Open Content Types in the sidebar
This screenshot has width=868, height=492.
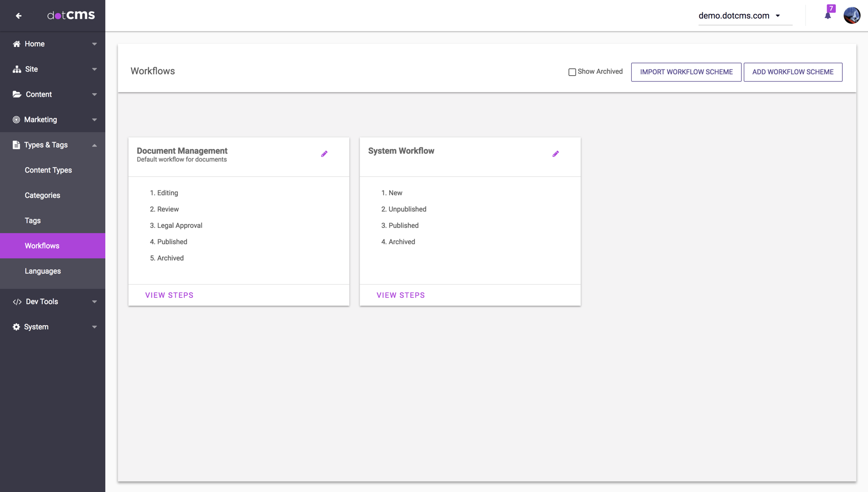click(x=48, y=170)
